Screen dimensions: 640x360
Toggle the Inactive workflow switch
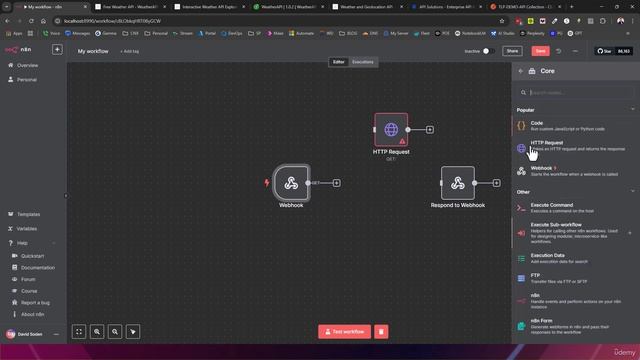[488, 51]
